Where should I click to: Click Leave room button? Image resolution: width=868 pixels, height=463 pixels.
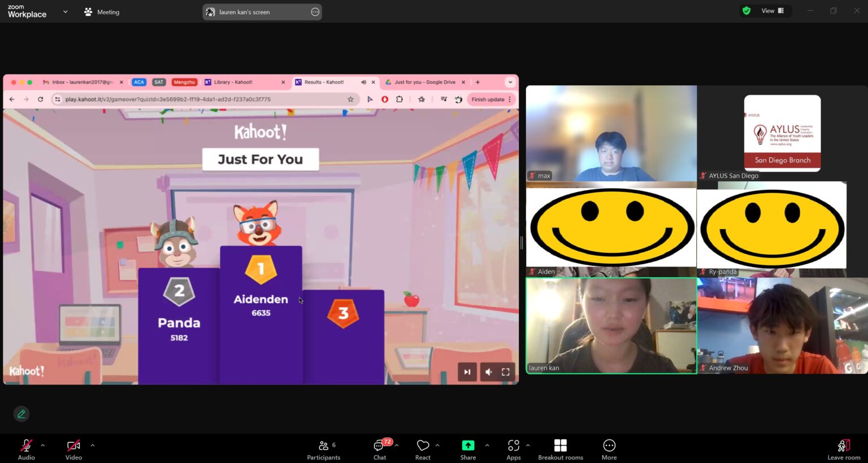(844, 449)
